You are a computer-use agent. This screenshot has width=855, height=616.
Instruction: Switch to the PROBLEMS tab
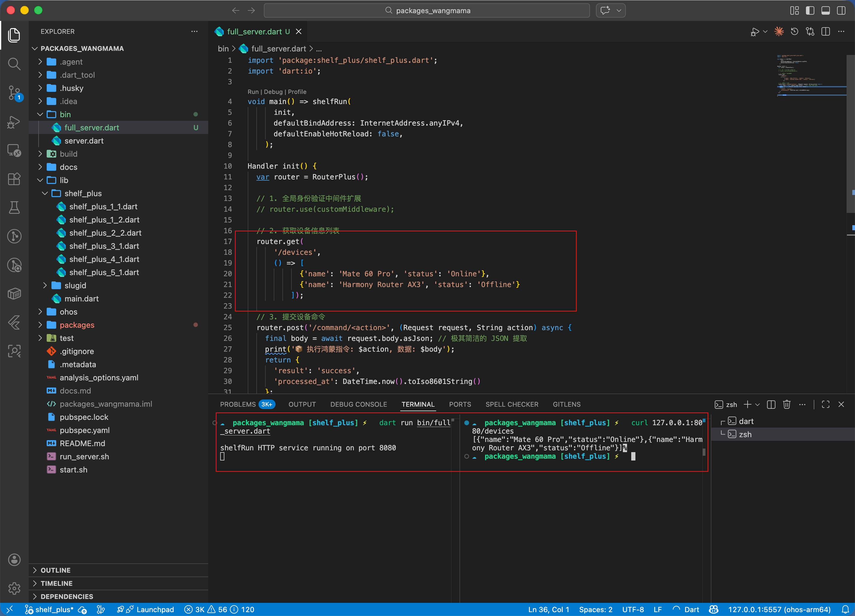coord(238,404)
